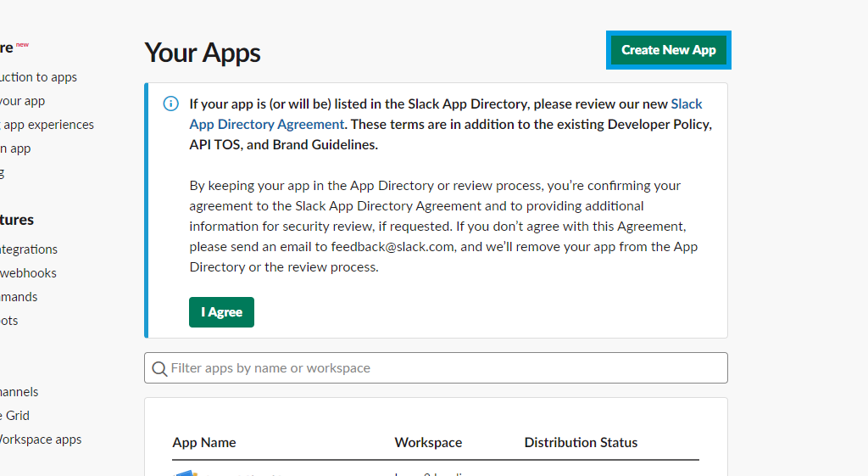Click the App Name column header

[204, 442]
